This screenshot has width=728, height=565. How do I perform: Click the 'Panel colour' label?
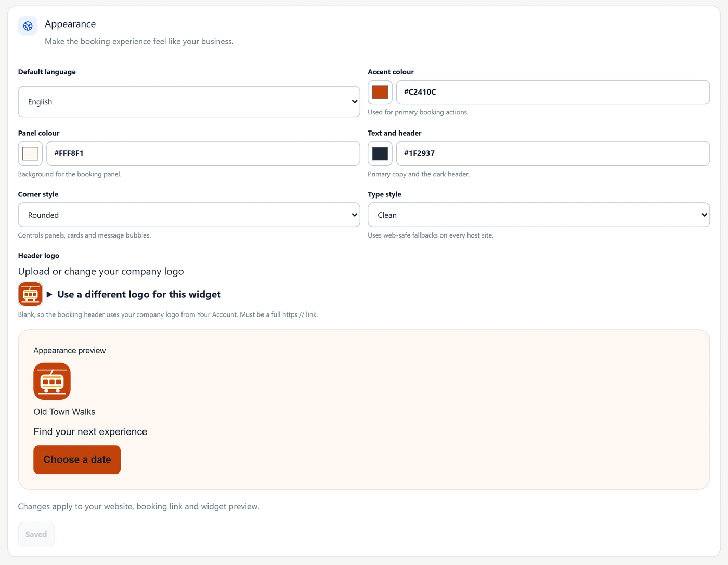point(39,133)
